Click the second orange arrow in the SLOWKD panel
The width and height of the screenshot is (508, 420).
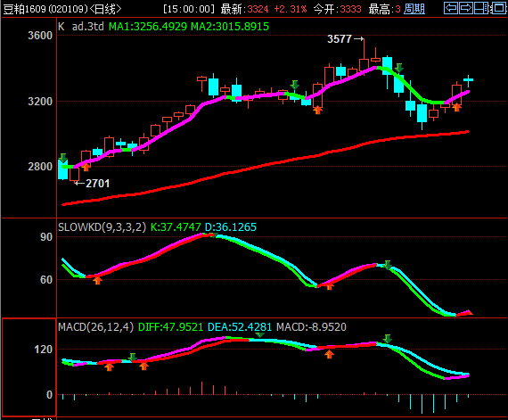pos(330,286)
